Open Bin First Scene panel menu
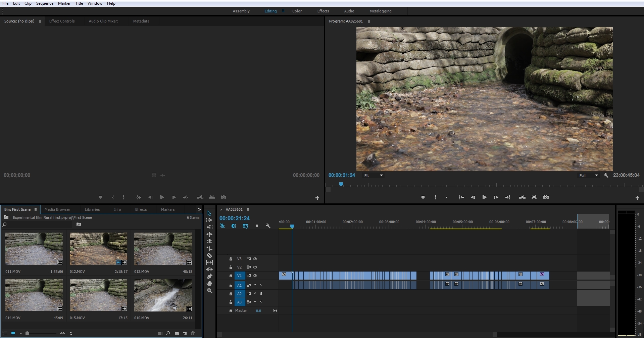 (x=36, y=209)
